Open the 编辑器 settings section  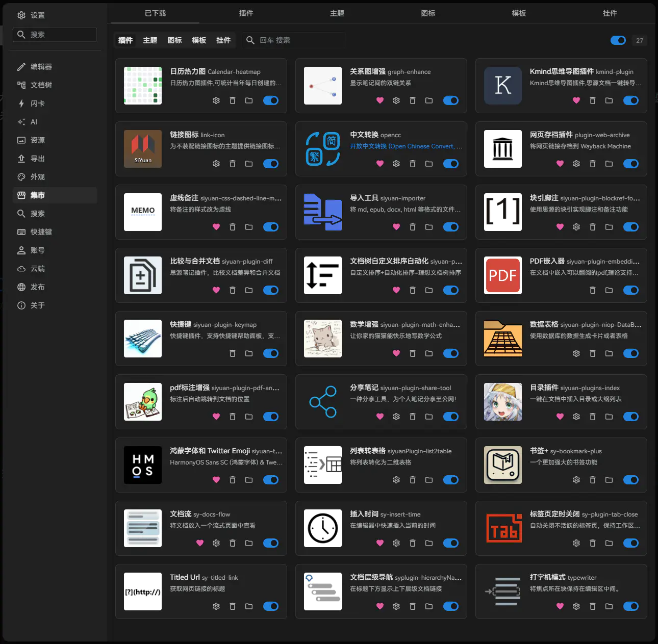(55, 67)
